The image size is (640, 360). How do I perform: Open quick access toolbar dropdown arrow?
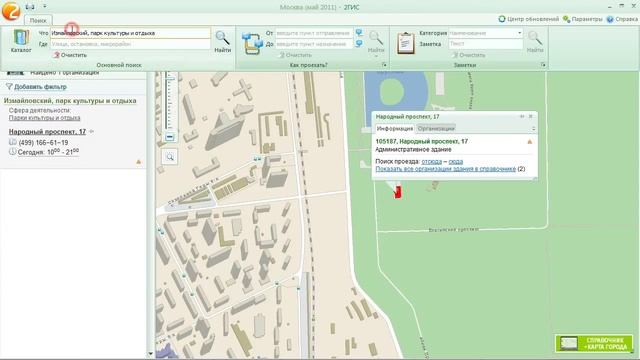point(44,7)
